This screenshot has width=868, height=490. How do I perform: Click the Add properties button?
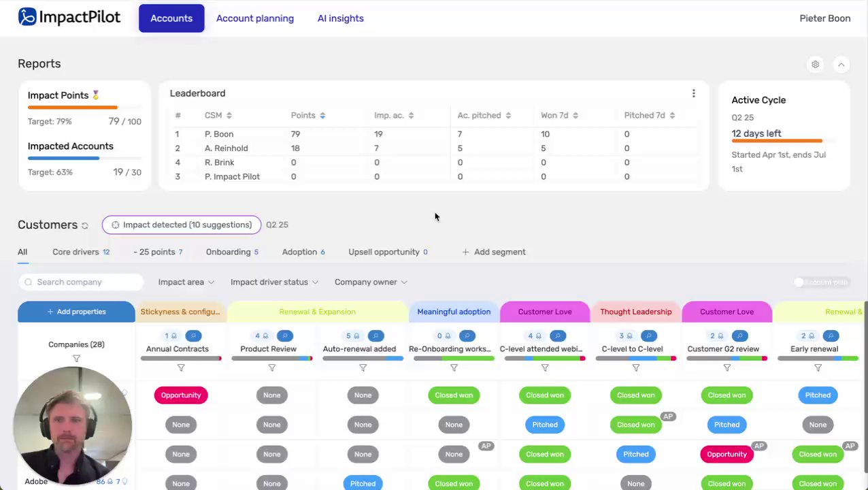(76, 312)
